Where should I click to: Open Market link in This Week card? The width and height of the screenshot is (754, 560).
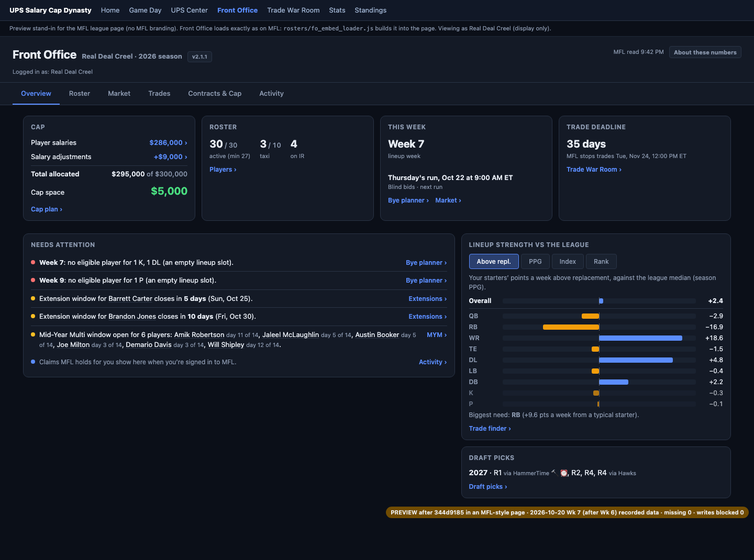point(448,200)
